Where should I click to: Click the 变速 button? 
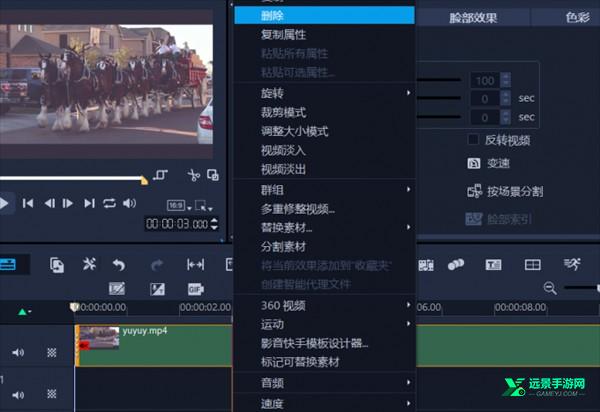point(489,163)
